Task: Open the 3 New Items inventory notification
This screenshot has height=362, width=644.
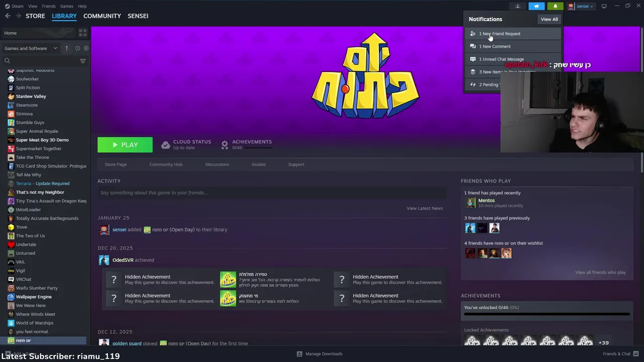Action: pyautogui.click(x=513, y=72)
